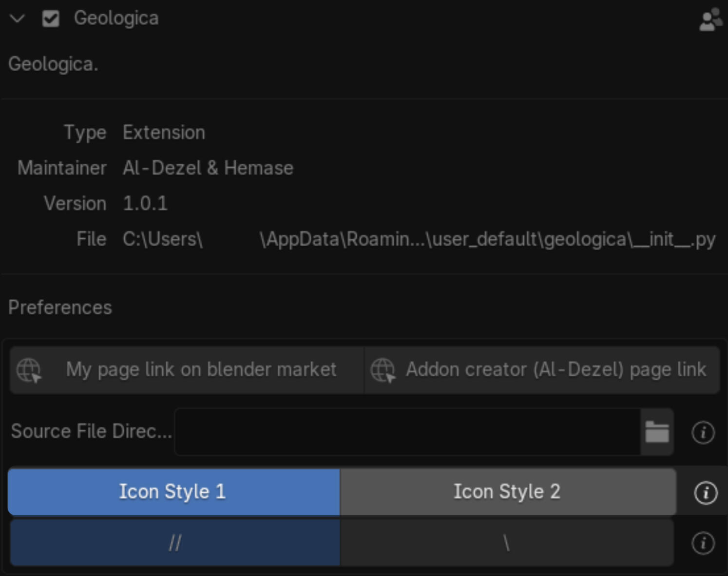Click the Maintainer Al-Dezel & Hemase text

208,168
